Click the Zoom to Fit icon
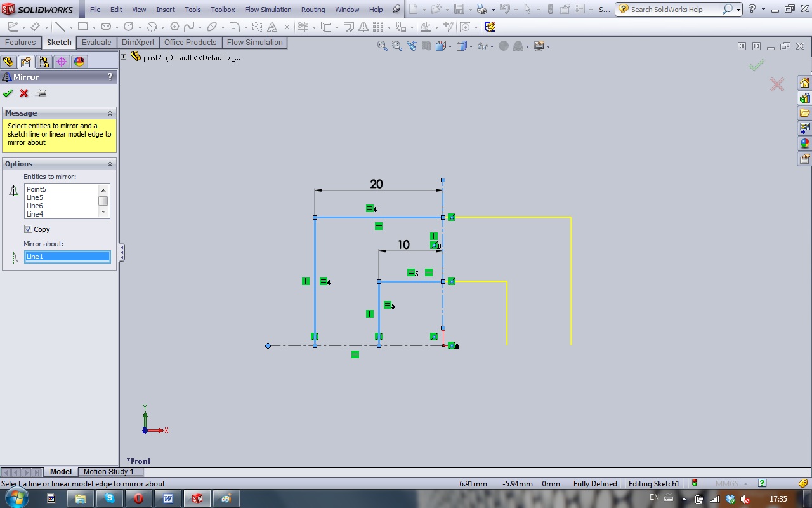This screenshot has width=812, height=508. tap(382, 46)
